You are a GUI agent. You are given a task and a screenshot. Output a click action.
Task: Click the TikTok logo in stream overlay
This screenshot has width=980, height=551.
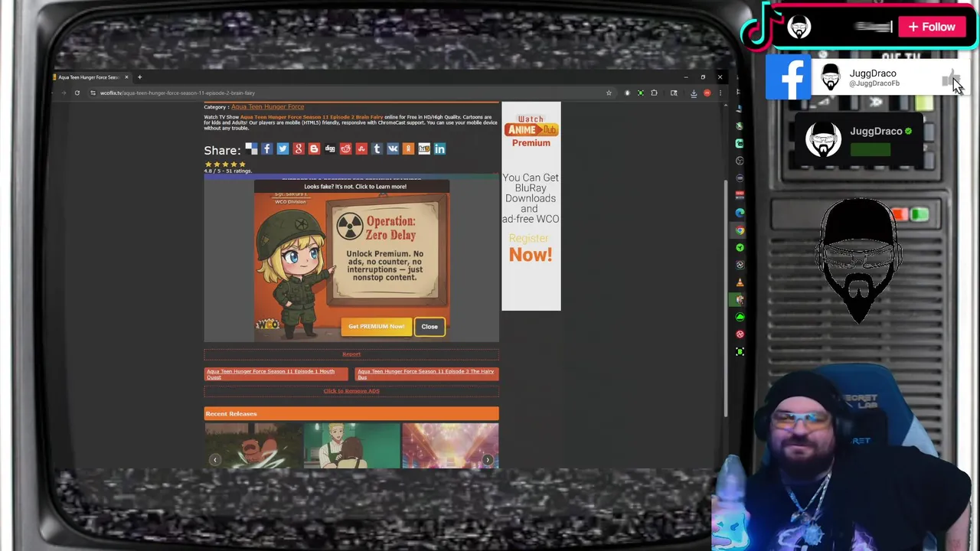coord(761,27)
